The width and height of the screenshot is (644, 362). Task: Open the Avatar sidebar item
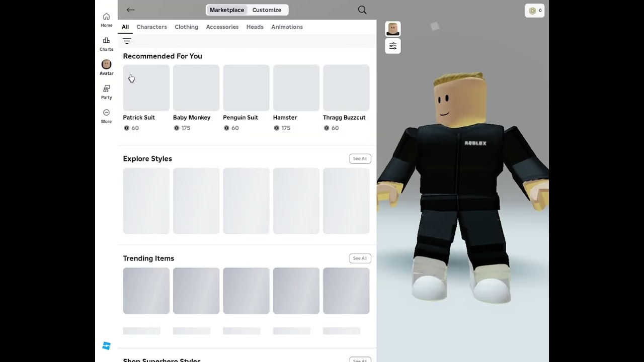click(x=106, y=68)
